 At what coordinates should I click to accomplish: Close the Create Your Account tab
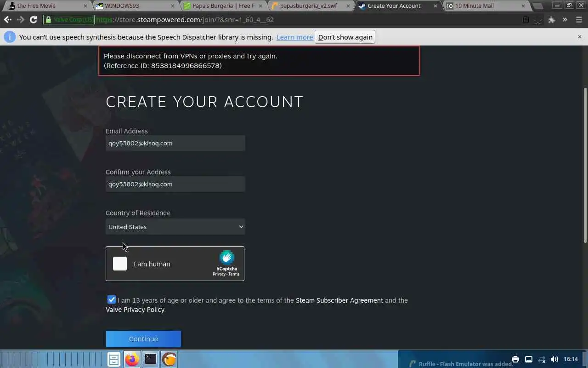coord(435,6)
